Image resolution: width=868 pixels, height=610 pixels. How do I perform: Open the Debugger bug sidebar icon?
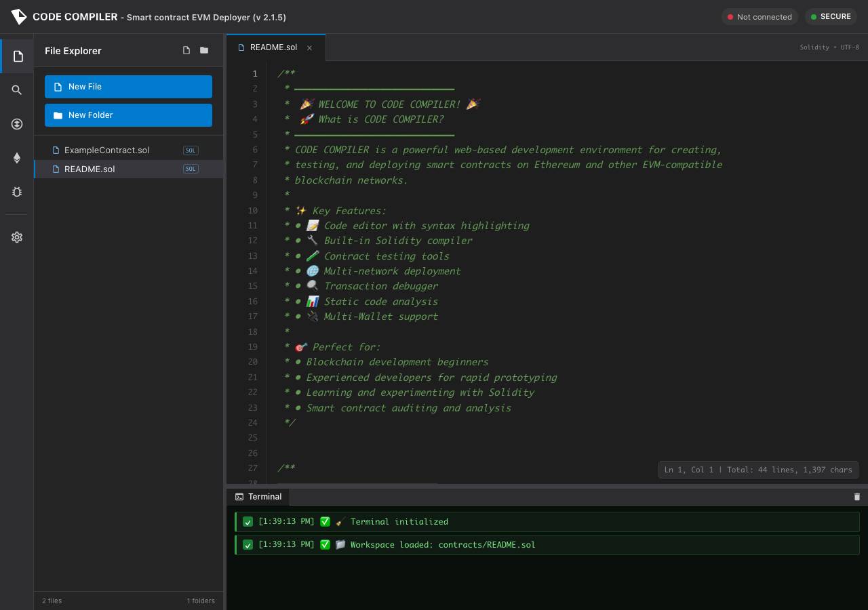17,192
